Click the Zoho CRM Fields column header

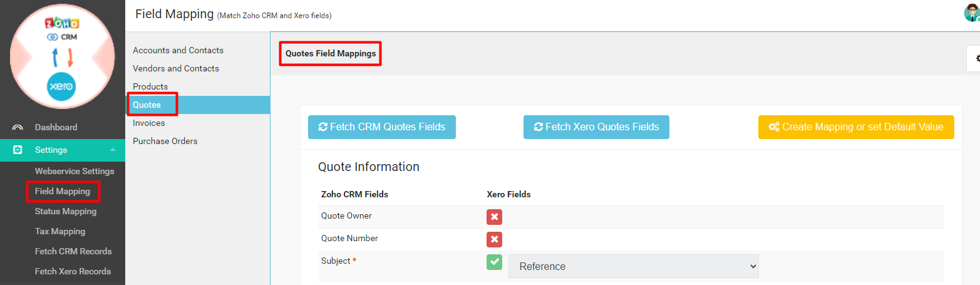point(354,194)
